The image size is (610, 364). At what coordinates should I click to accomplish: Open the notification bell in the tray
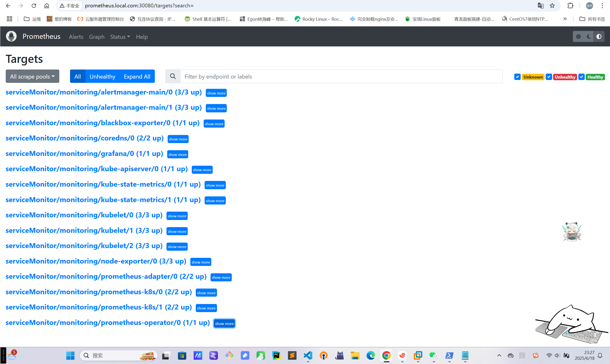[600, 355]
